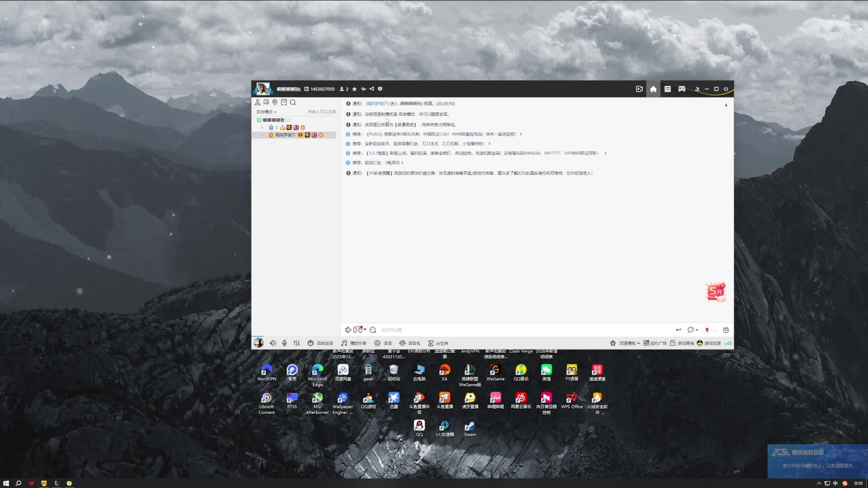This screenshot has height=488, width=868.
Task: Click the PUBG anniversary recommendation link
Action: click(x=441, y=134)
